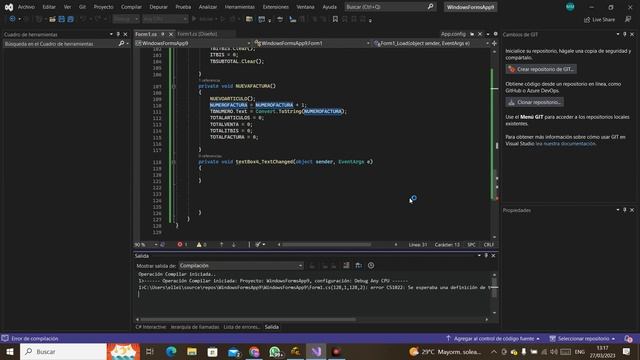The width and height of the screenshot is (640, 360).
Task: Open the Compilar menu
Action: coord(131,7)
